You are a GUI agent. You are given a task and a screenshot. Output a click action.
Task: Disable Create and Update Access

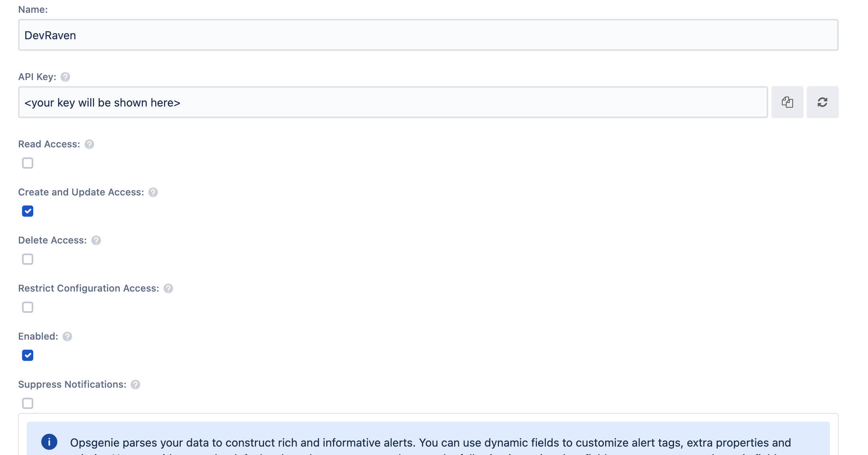coord(27,211)
